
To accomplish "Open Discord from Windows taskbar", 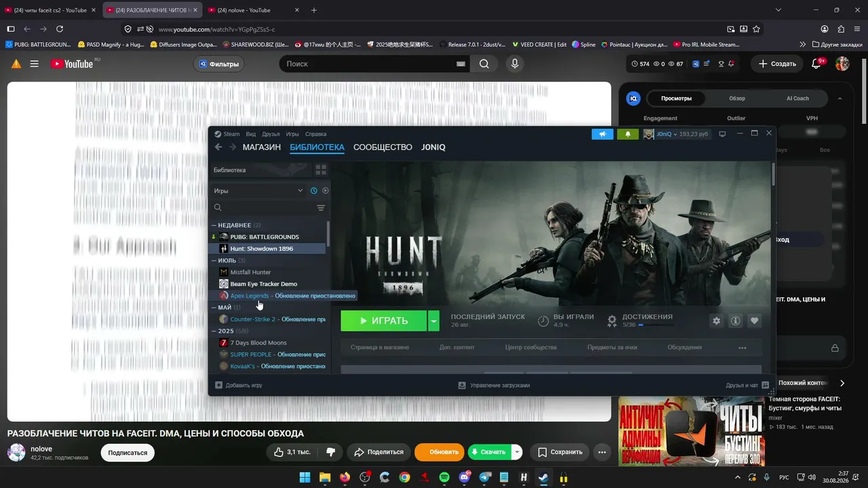I will (x=465, y=477).
